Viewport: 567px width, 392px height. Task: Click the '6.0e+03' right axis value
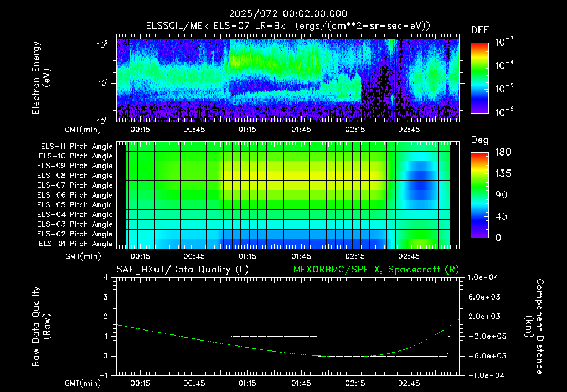pyautogui.click(x=484, y=297)
